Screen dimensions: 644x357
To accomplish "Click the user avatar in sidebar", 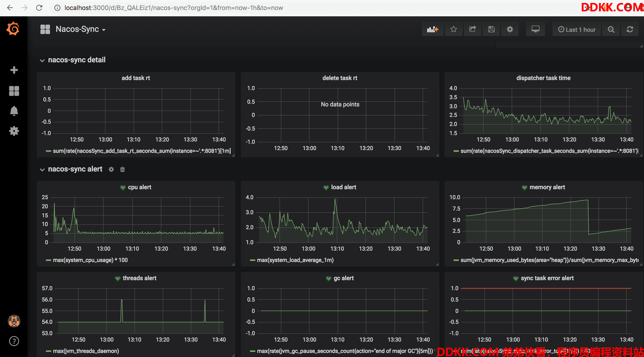I will [x=14, y=321].
